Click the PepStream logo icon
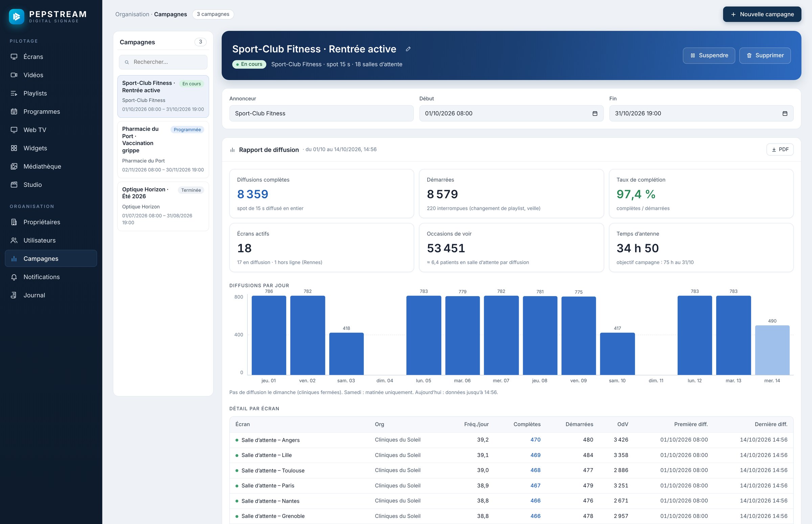This screenshot has height=524, width=812. click(x=16, y=16)
